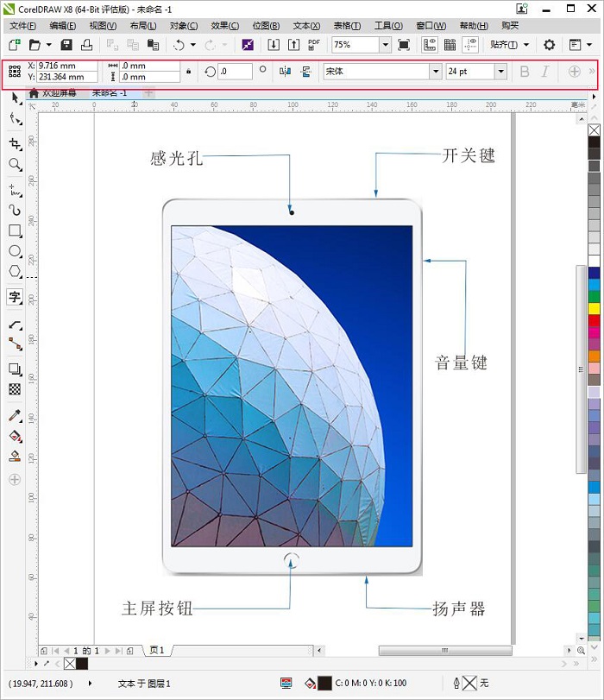
Task: Pick the Eyedropper tool
Action: 15,416
